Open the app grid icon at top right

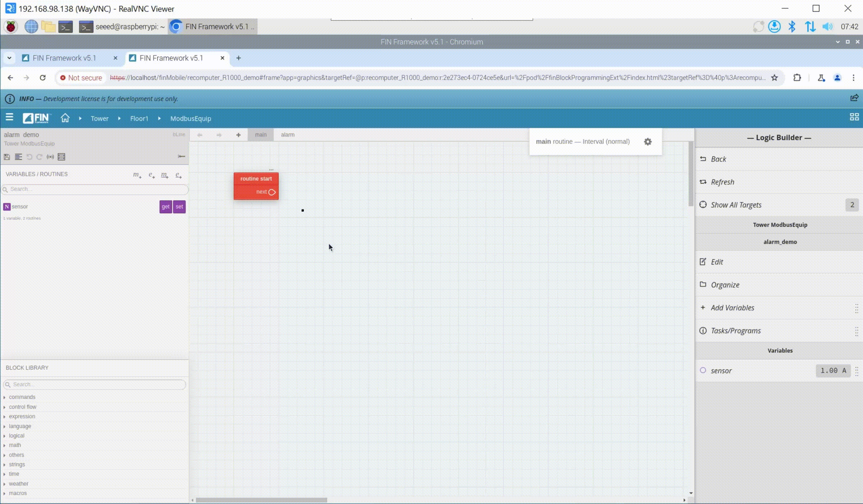(x=854, y=117)
